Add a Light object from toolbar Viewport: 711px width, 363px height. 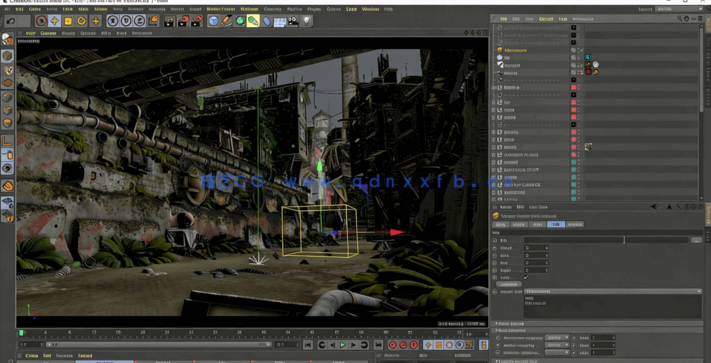(x=307, y=21)
